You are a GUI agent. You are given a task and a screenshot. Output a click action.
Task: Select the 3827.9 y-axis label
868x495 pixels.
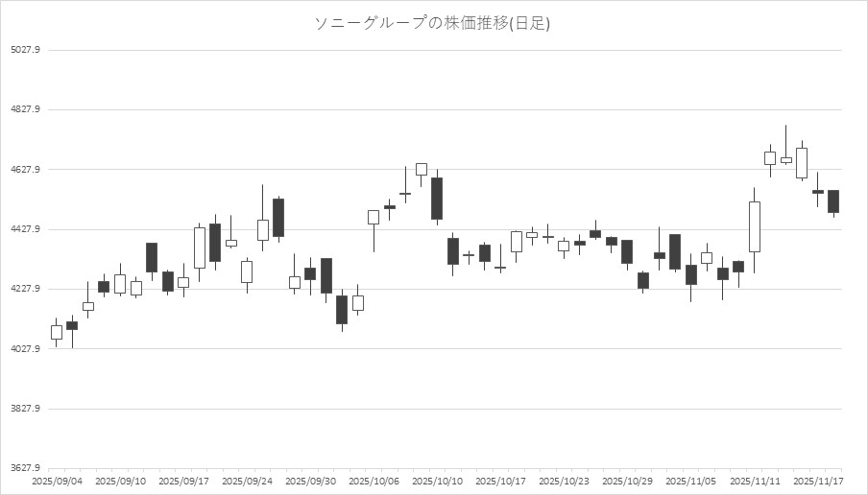pyautogui.click(x=24, y=409)
